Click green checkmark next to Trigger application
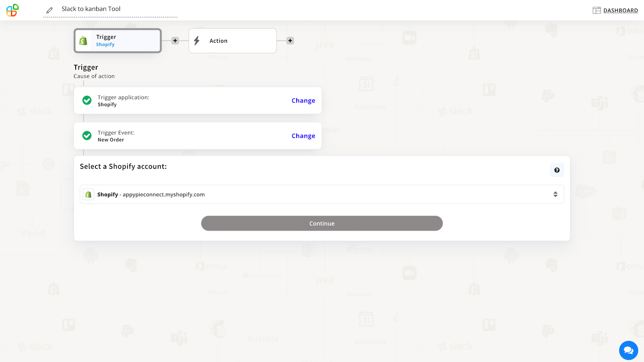Viewport: 644px width, 362px height. [x=87, y=101]
